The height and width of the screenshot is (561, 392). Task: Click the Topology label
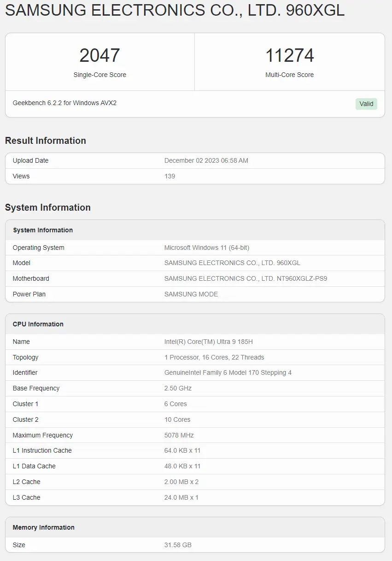(26, 357)
